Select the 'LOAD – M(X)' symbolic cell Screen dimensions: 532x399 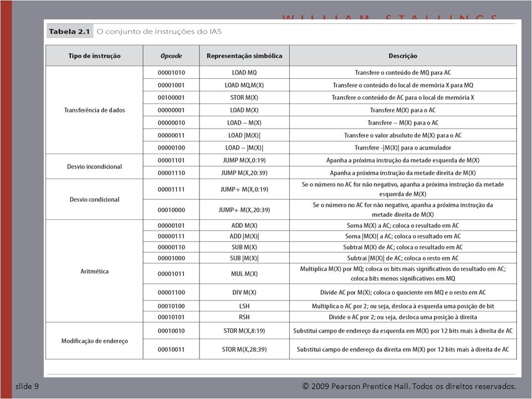pyautogui.click(x=244, y=123)
